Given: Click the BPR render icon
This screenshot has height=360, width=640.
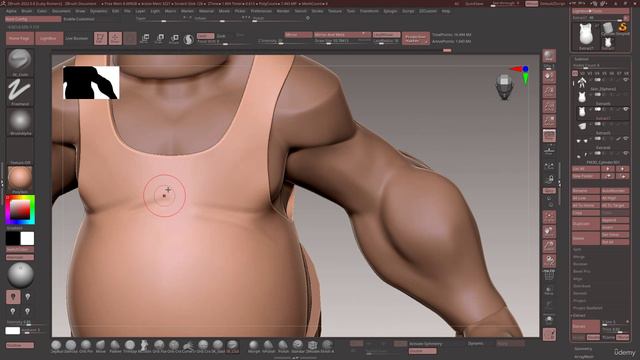Looking at the screenshot, I should pos(549,56).
